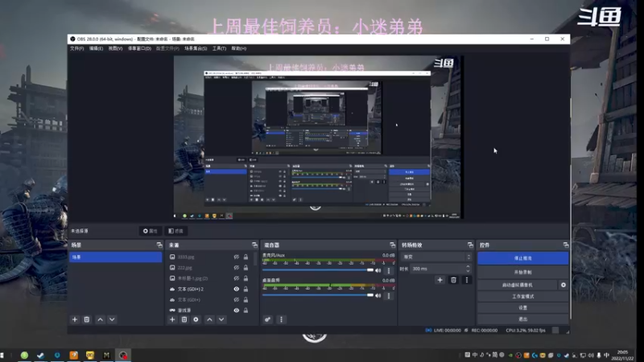This screenshot has width=644, height=362.
Task: Open the 工具(T) Tools menu
Action: (219, 48)
